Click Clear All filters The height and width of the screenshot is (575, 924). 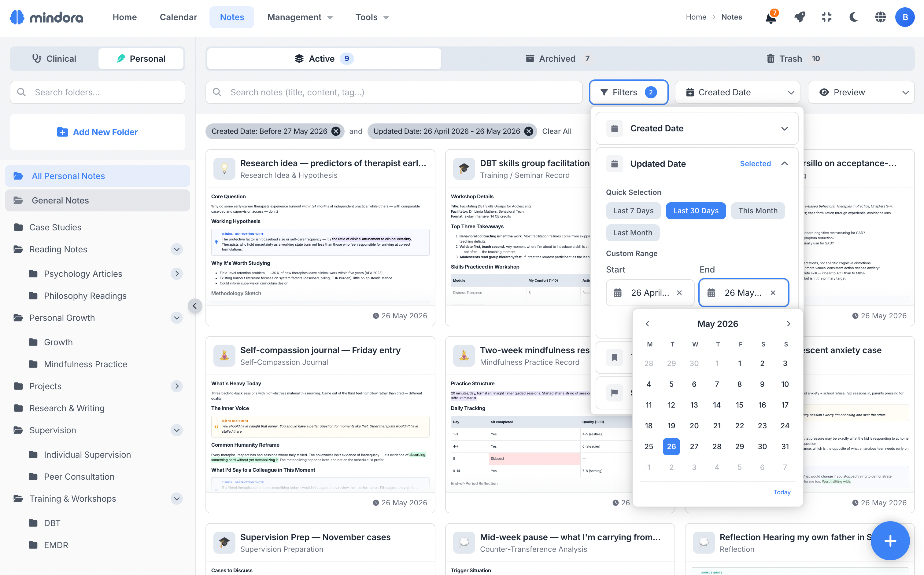(x=556, y=131)
